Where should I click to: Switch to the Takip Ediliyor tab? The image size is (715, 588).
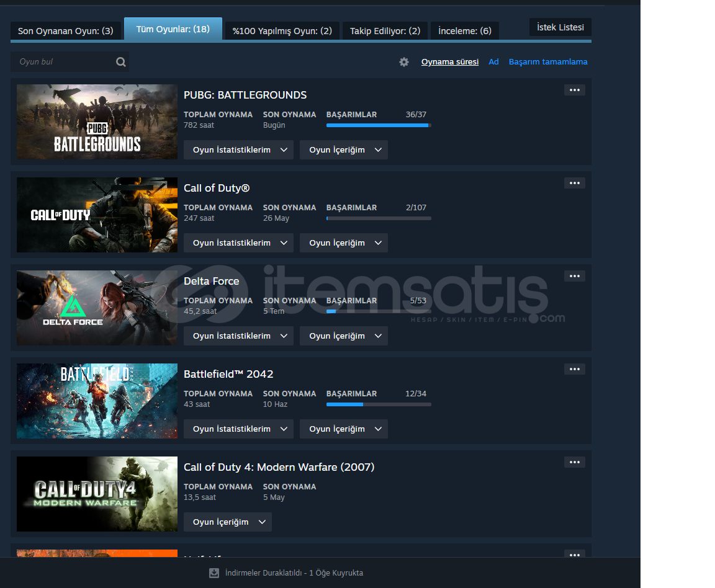(385, 31)
